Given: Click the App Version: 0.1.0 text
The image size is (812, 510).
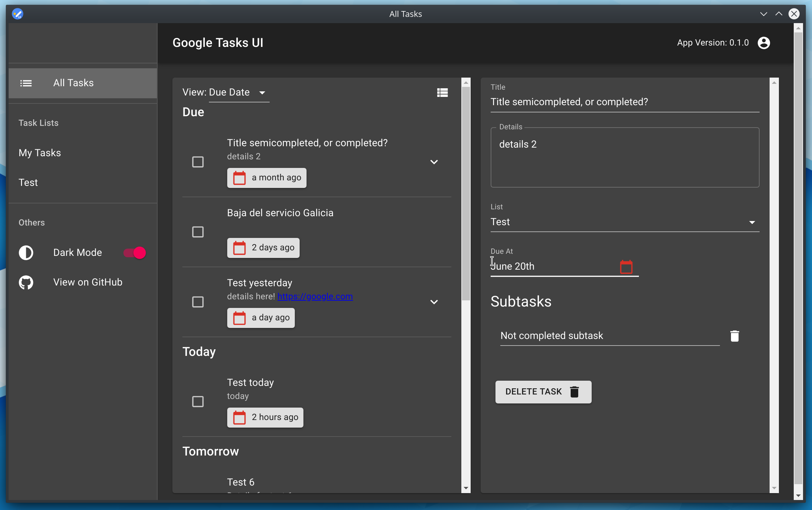Looking at the screenshot, I should pyautogui.click(x=713, y=43).
